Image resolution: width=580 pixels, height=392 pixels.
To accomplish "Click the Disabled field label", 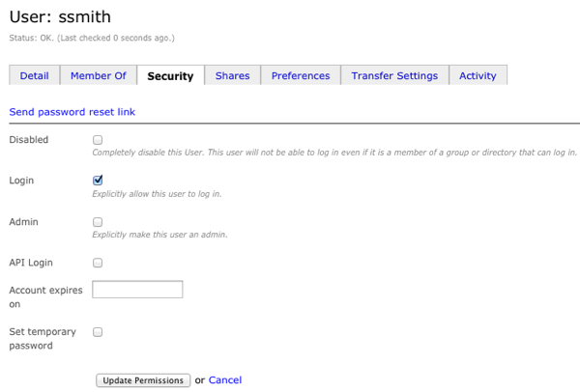I will 29,140.
